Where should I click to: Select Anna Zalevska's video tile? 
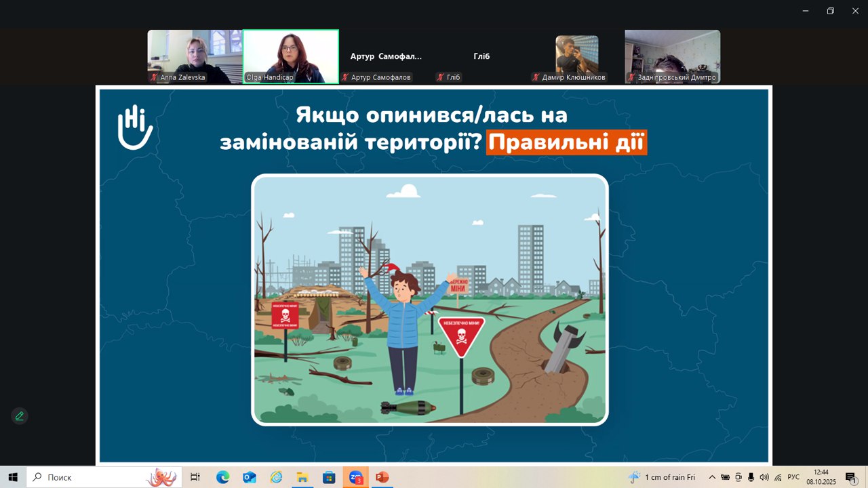[195, 56]
